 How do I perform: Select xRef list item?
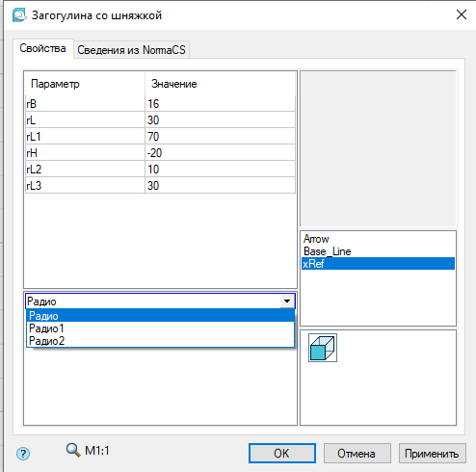point(378,264)
